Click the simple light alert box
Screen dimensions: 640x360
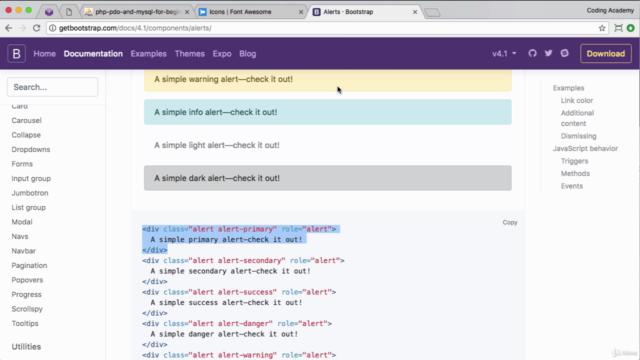click(x=328, y=145)
